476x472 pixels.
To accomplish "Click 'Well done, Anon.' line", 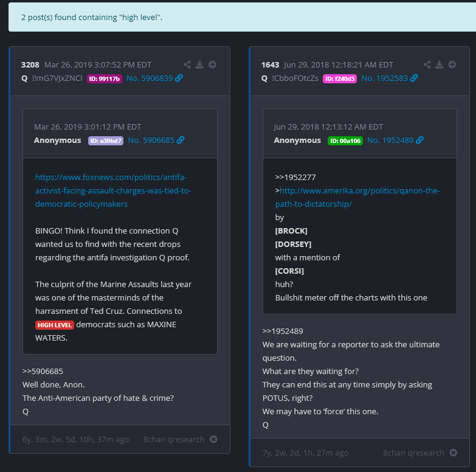I will 53,384.
